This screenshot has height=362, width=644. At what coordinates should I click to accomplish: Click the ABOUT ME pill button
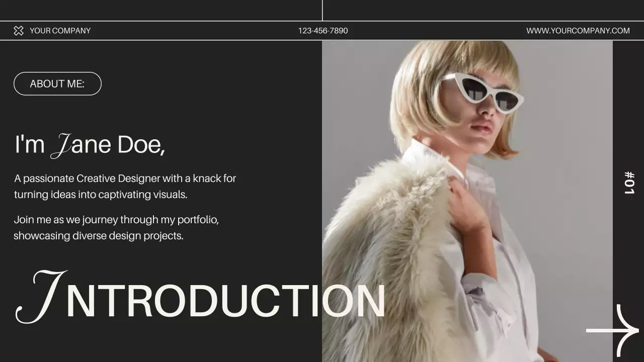(57, 83)
